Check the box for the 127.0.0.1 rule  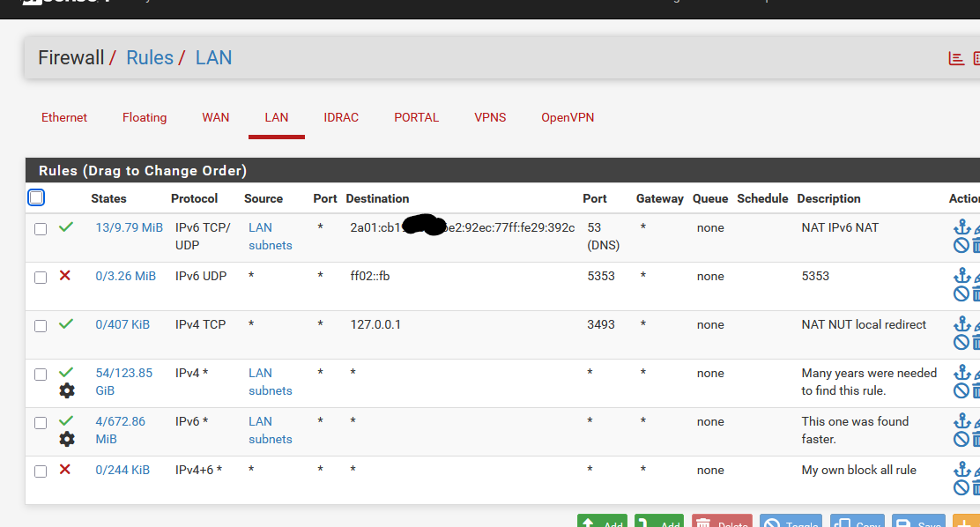41,326
